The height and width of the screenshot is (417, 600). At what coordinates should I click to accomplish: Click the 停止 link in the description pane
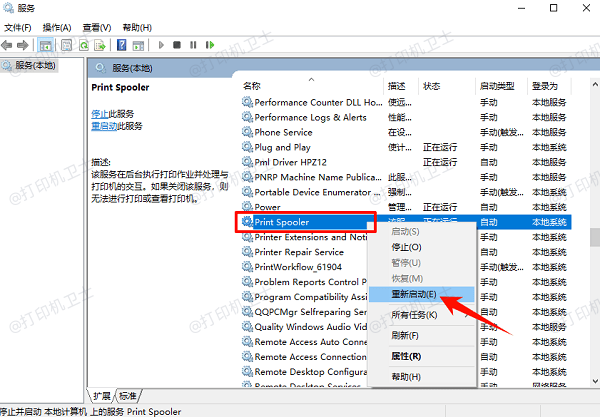98,115
